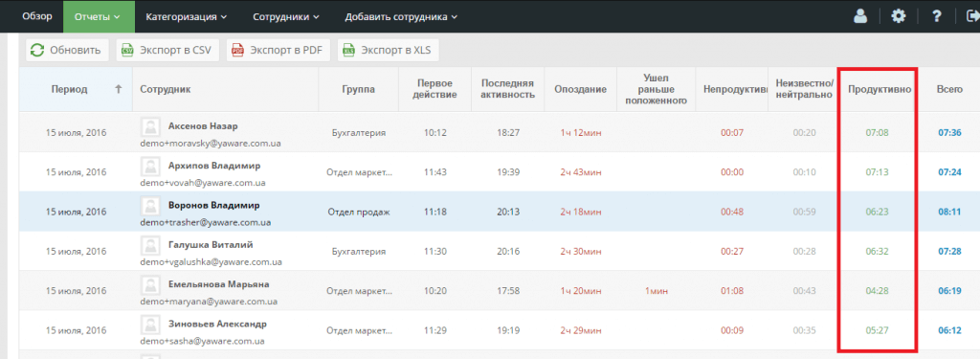Click email demo+sasha@yaware.com.ua
The width and height of the screenshot is (980, 359).
point(202,342)
